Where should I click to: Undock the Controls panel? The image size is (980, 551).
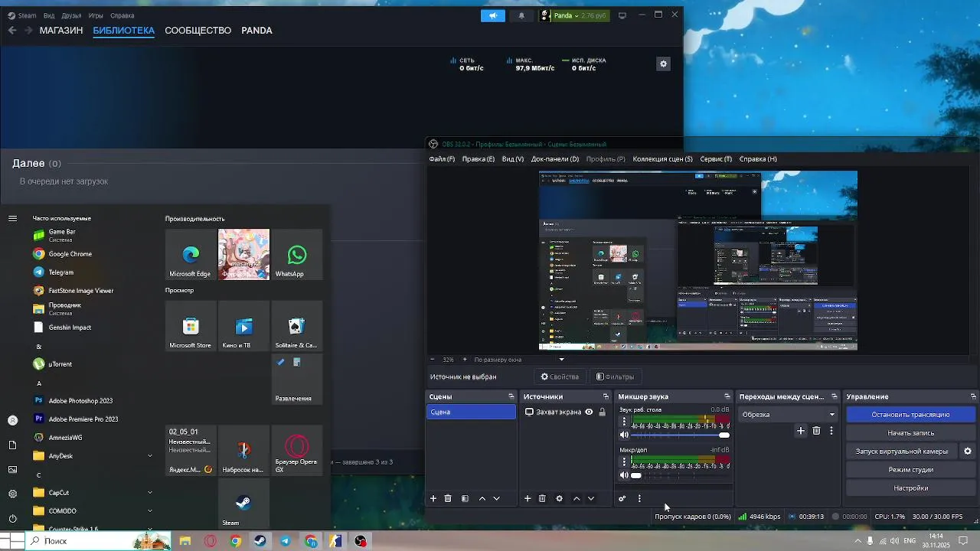[973, 396]
